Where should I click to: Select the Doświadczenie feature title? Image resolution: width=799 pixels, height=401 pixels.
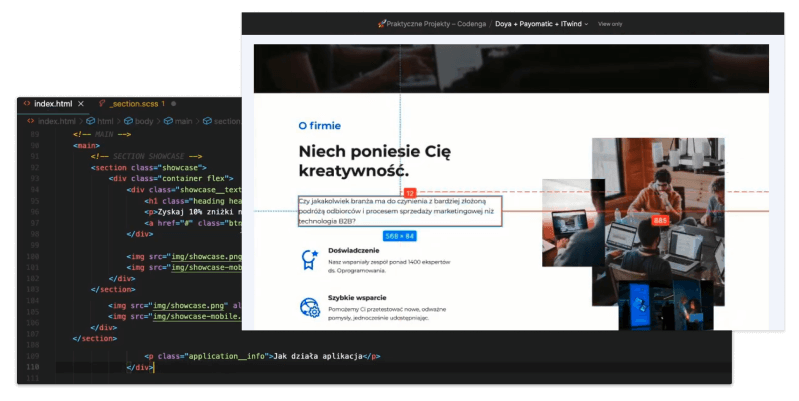tap(354, 250)
